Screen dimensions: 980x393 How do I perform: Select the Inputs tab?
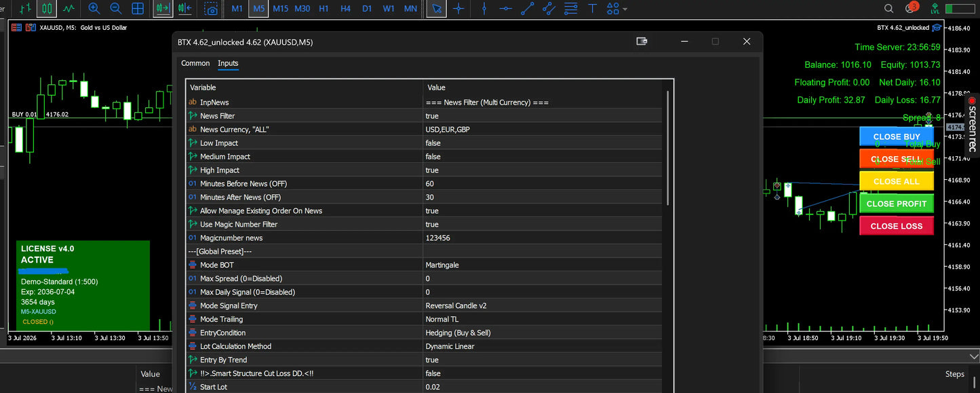[228, 63]
